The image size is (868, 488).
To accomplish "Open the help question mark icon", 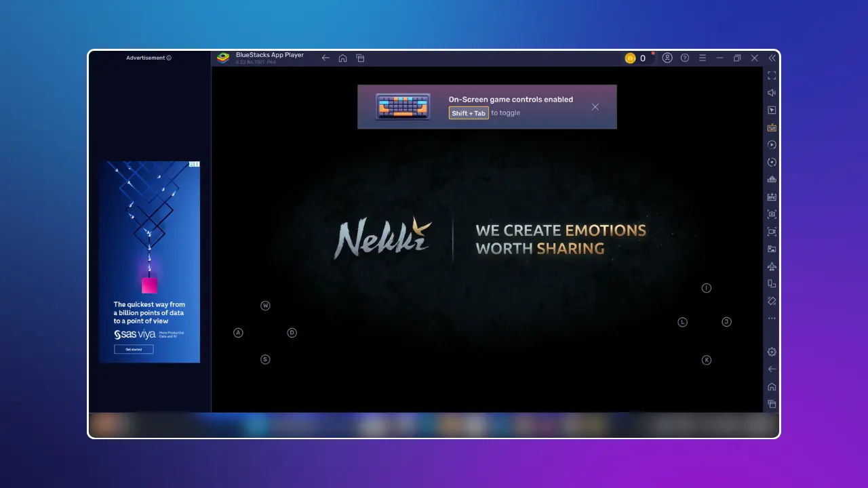I will pos(685,58).
